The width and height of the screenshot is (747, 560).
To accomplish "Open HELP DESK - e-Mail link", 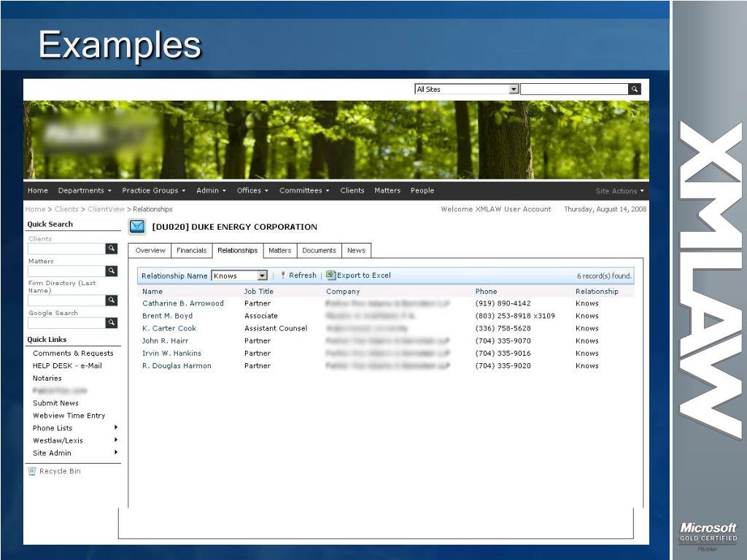I will click(67, 366).
